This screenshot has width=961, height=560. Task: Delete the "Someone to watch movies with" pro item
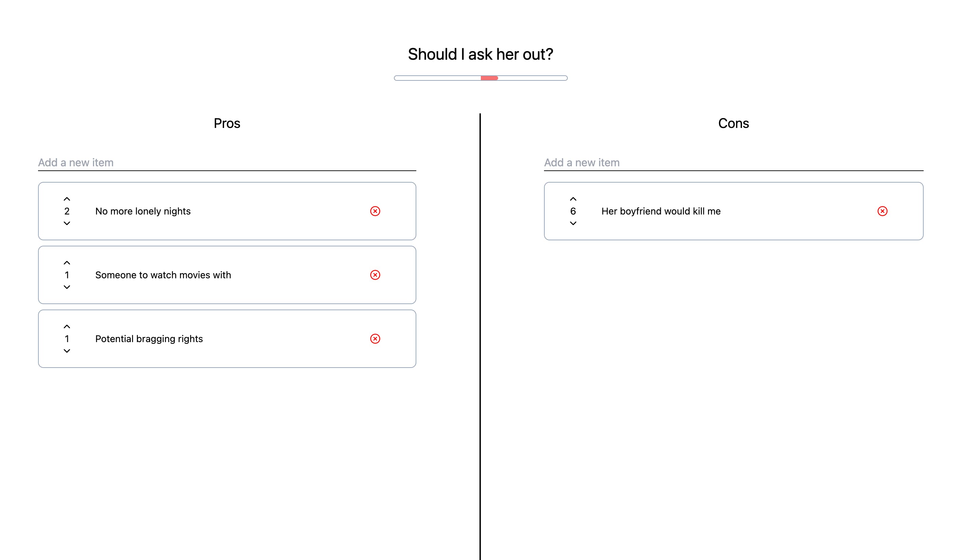(x=375, y=275)
